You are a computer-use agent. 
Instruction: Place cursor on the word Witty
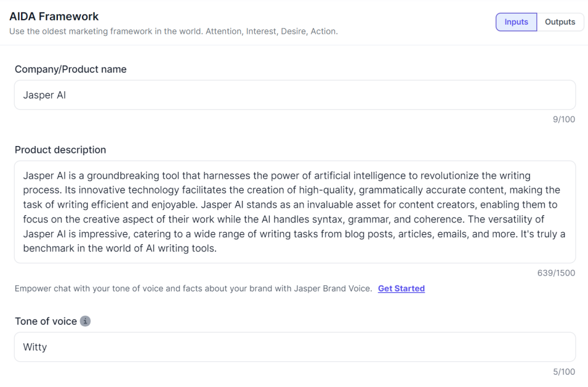[x=35, y=347]
